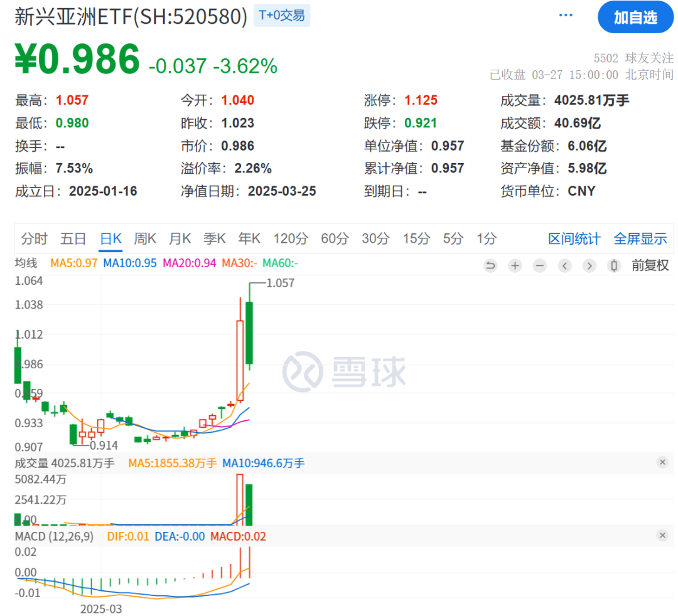
Task: Switch to the 5分 interval tab
Action: (453, 238)
